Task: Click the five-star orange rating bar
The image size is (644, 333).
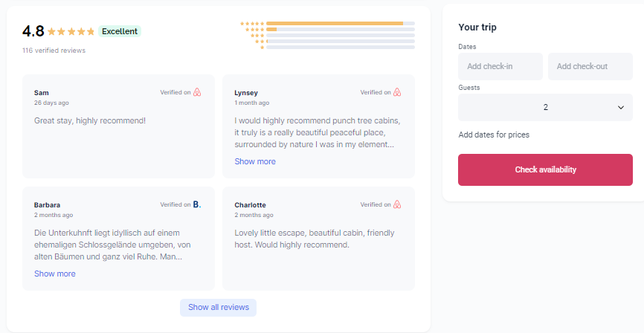Action: (x=334, y=24)
